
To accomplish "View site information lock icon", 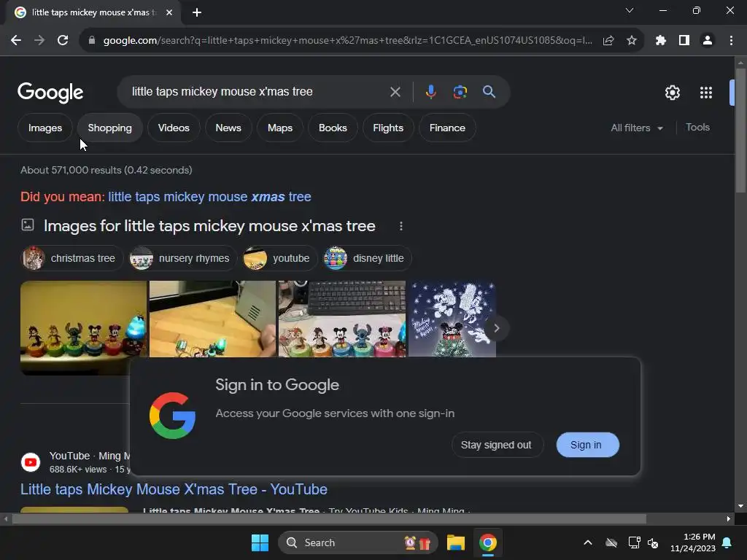I will tap(92, 41).
